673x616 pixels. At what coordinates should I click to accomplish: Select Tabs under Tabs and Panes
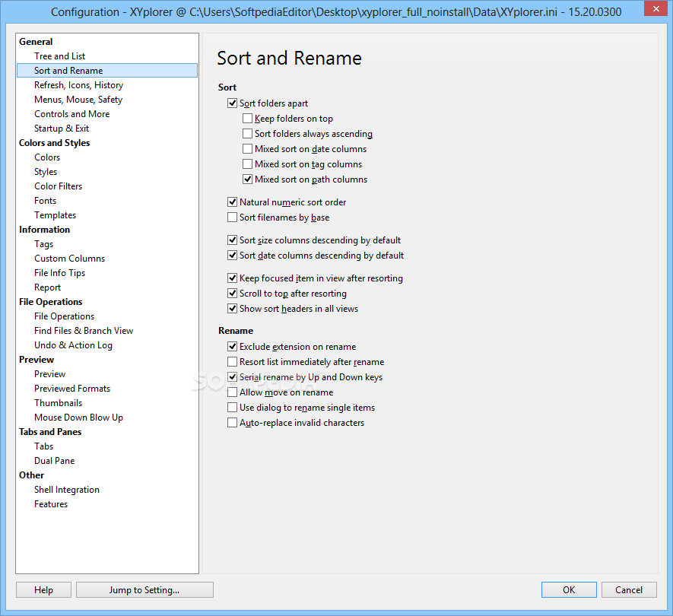pyautogui.click(x=44, y=446)
